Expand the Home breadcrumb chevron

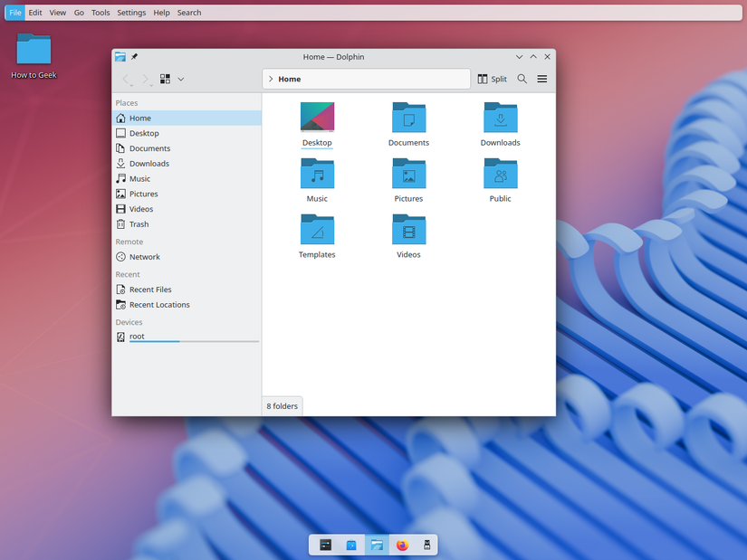pyautogui.click(x=271, y=79)
